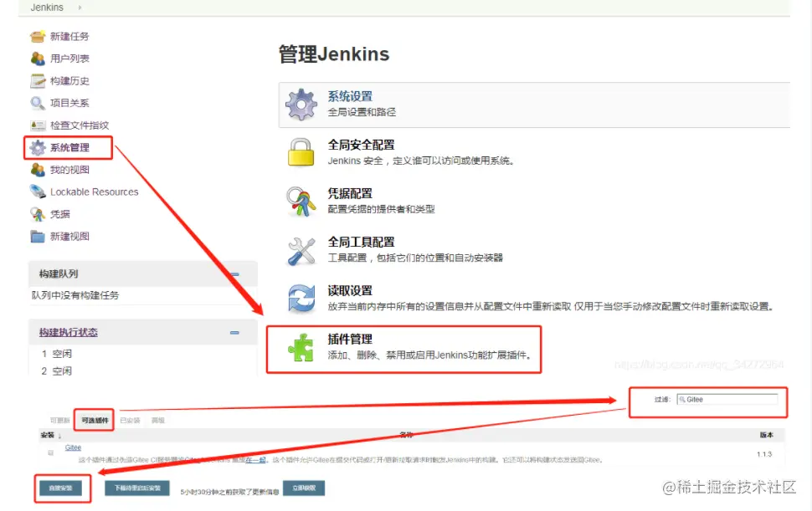Switch to the 可选插件 tab
The width and height of the screenshot is (812, 511).
pos(95,421)
